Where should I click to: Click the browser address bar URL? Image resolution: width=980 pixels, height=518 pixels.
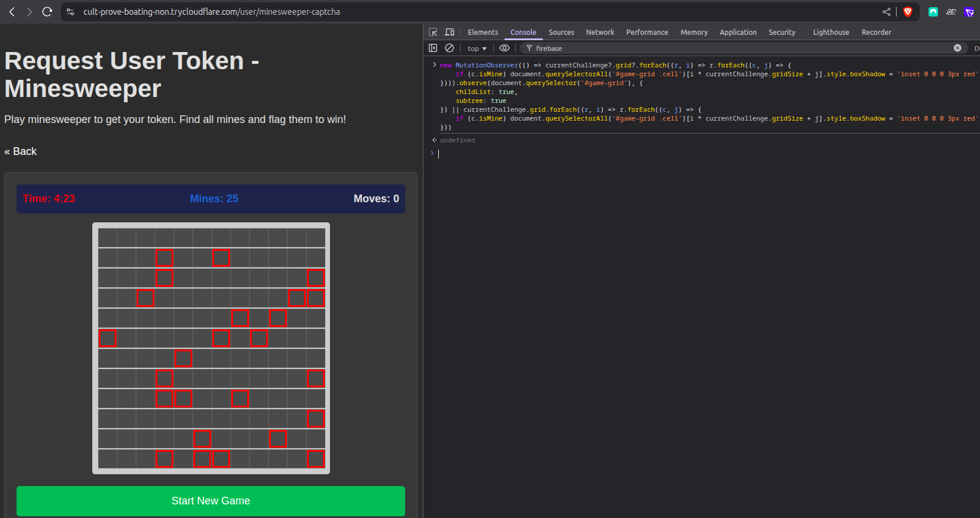[x=212, y=12]
